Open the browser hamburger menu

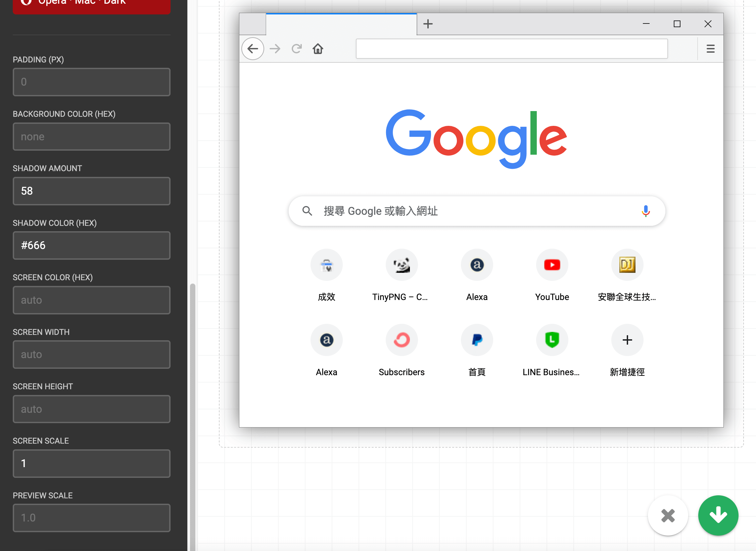[710, 49]
